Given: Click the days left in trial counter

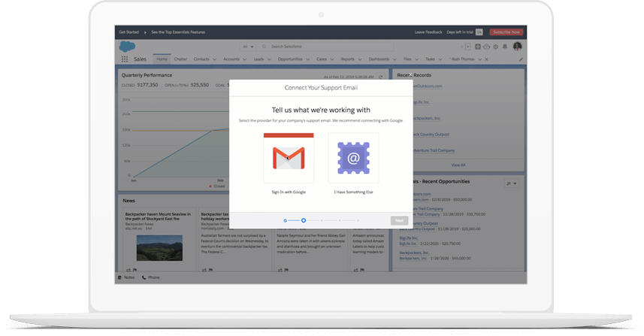Looking at the screenshot, I should coord(479,32).
